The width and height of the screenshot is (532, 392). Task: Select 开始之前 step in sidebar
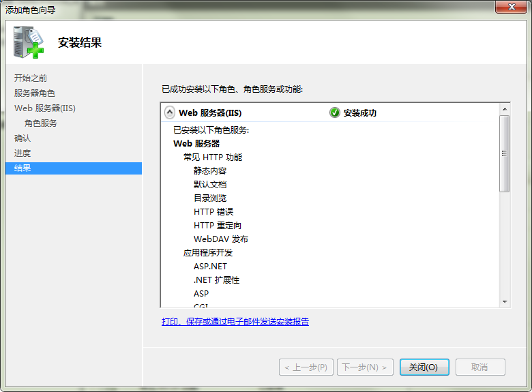(x=31, y=78)
